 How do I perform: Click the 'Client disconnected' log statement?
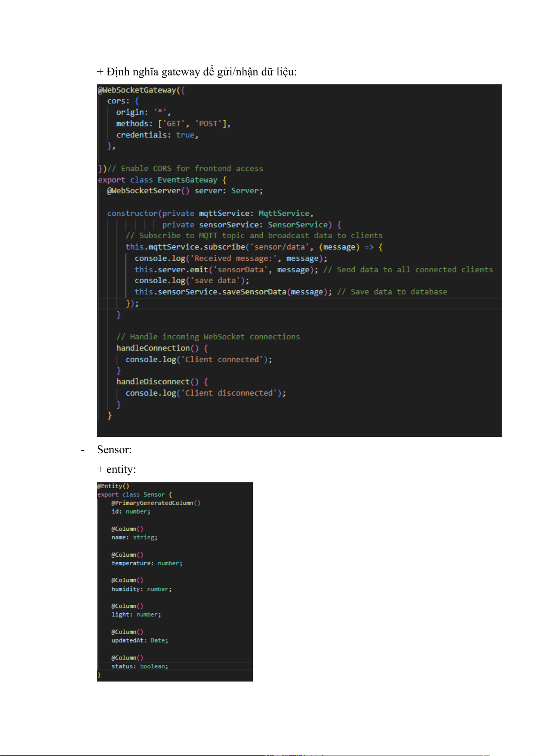205,393
